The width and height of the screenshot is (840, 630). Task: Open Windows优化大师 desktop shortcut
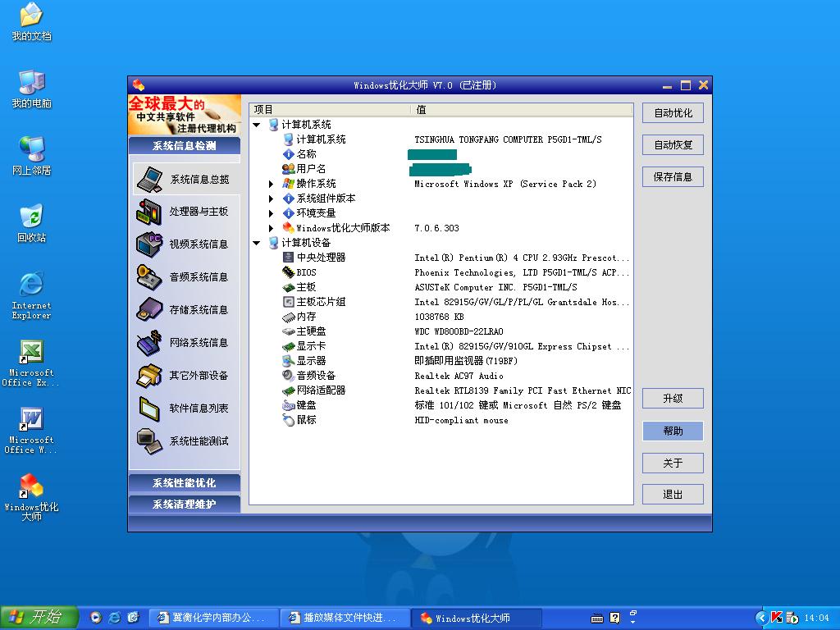pos(31,486)
